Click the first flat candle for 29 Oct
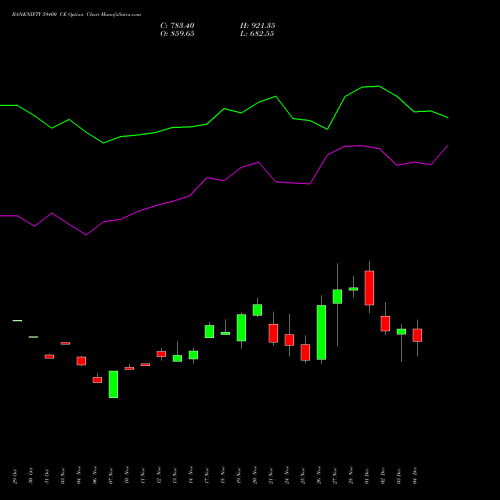 [x=17, y=321]
